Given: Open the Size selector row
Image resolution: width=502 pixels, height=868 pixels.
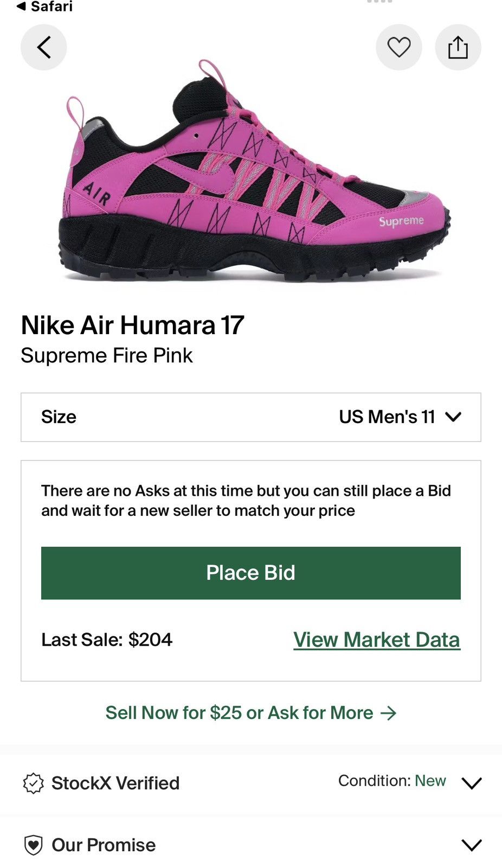Looking at the screenshot, I should pos(250,417).
